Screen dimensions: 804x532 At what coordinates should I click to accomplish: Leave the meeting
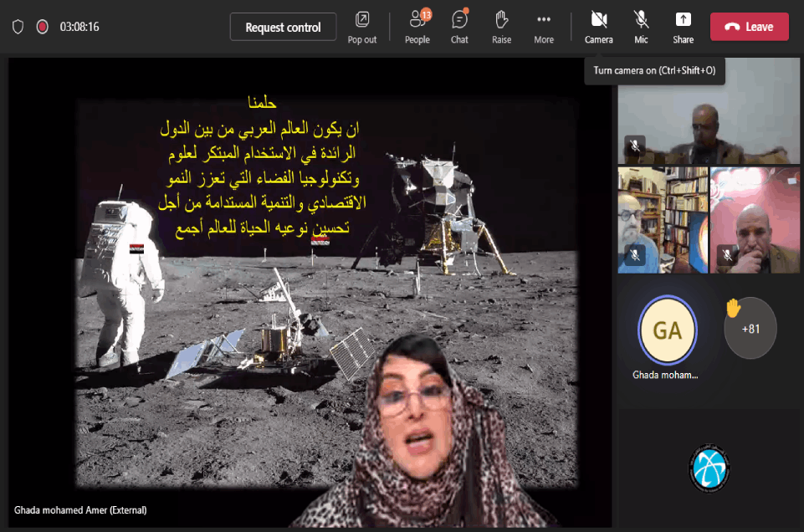point(749,27)
